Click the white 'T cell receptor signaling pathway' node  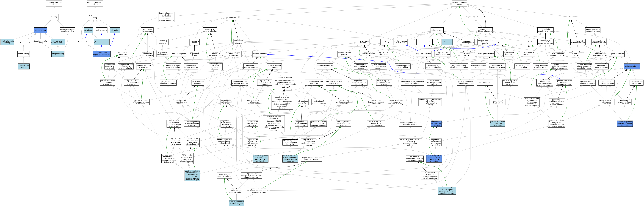point(224,175)
